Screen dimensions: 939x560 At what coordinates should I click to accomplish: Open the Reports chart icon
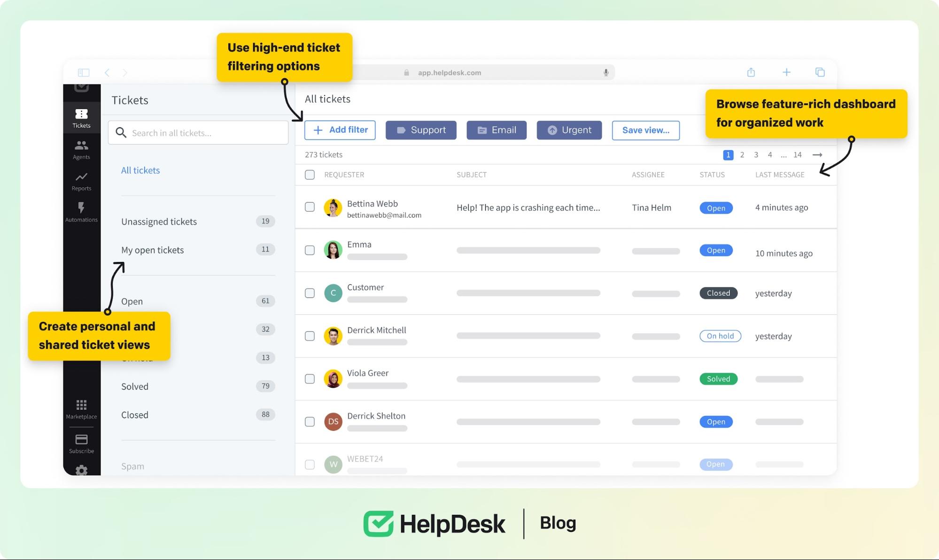click(x=81, y=177)
